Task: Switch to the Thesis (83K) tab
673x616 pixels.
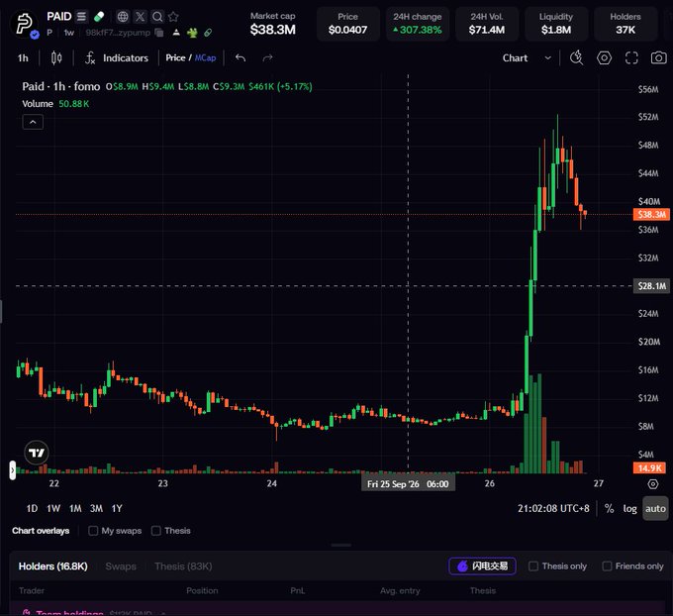Action: 183,566
